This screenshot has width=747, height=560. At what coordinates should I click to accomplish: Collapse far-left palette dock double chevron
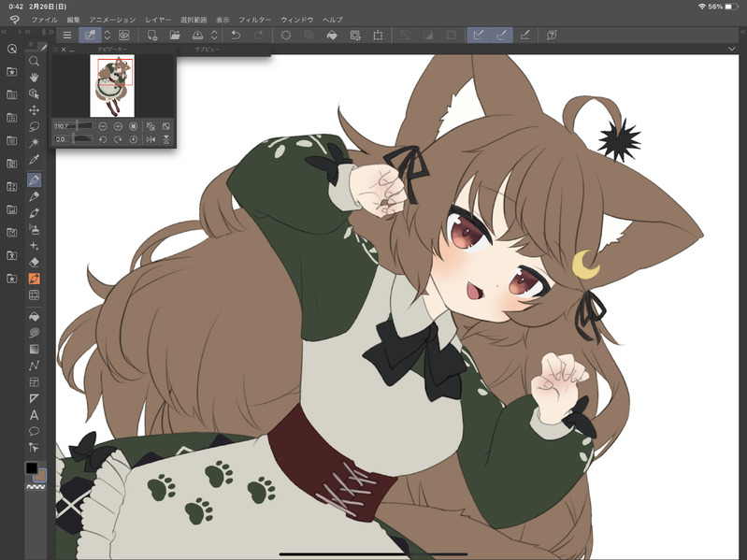tap(4, 32)
